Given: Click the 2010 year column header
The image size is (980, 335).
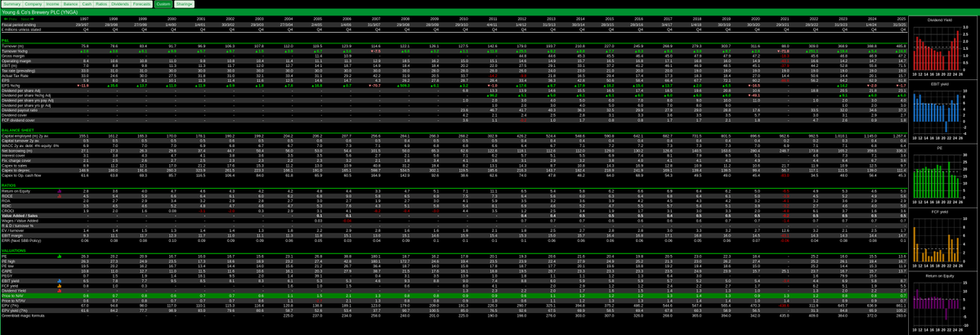Looking at the screenshot, I should click(463, 20).
